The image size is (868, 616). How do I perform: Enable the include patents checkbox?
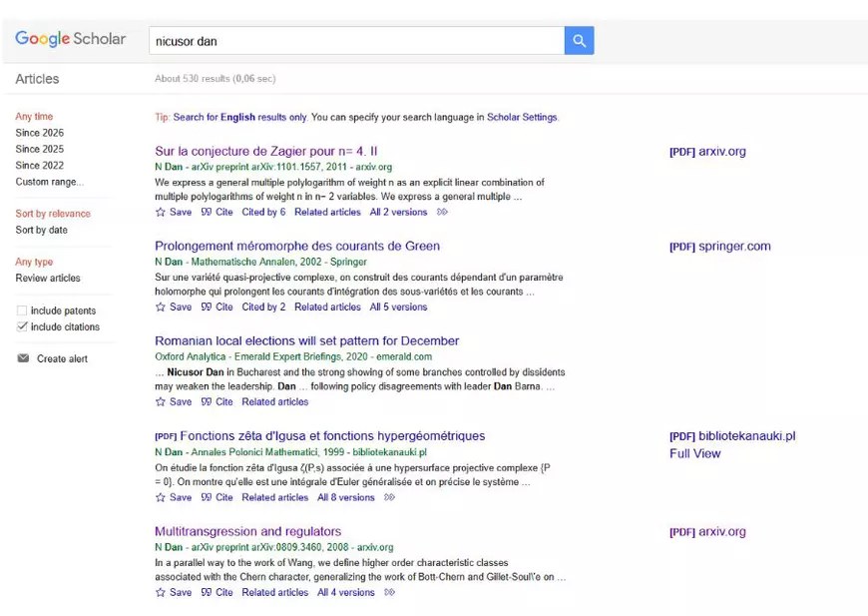22,310
